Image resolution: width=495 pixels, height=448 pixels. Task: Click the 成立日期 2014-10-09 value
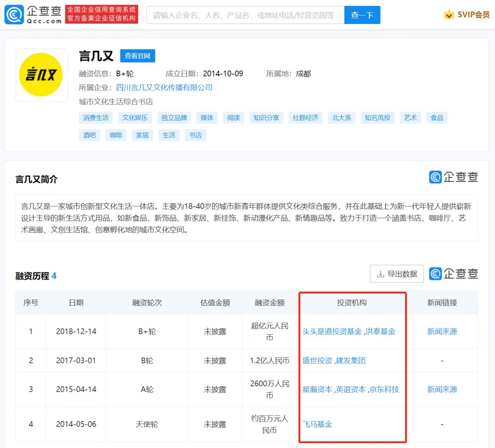pos(223,74)
